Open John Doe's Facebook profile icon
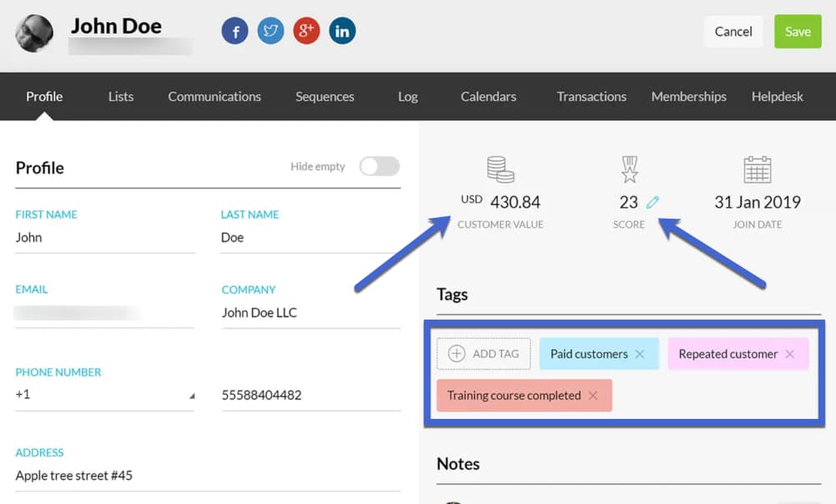Screen dimensions: 836x504 234,30
